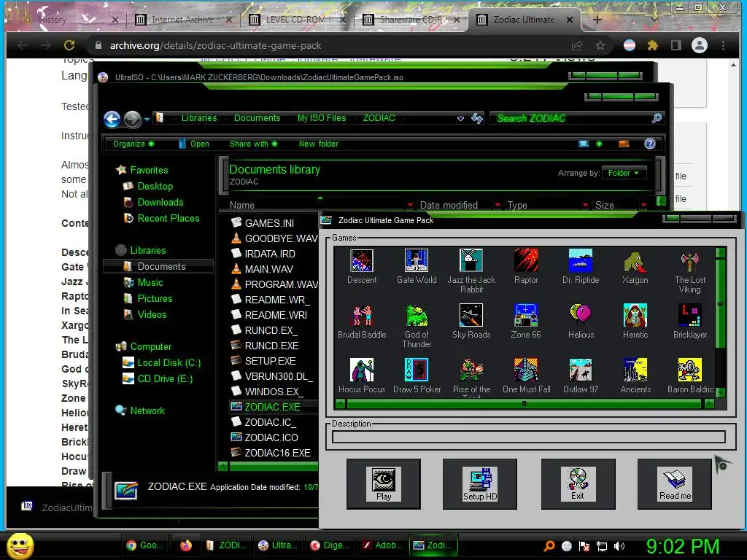Select the Dr. Riptide game icon
Screen dimensions: 747x560
tap(580, 260)
